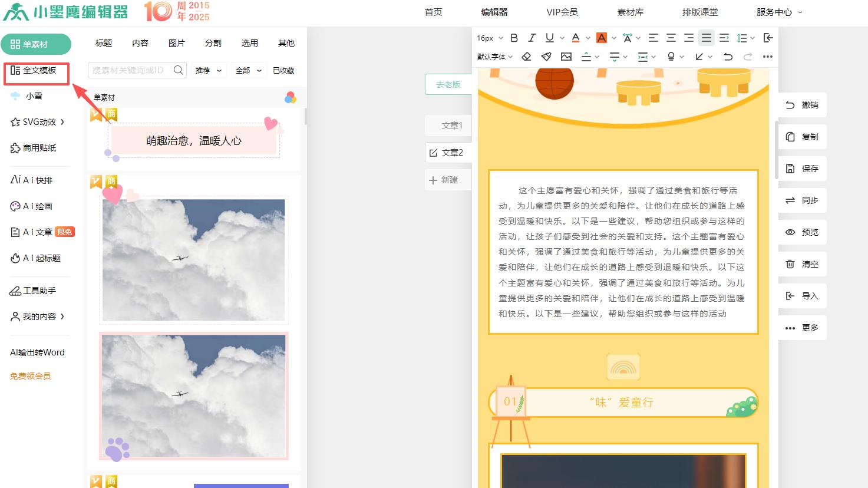Screen dimensions: 868x488
Task: Toggle bold formatting in the editor toolbar
Action: click(x=513, y=38)
